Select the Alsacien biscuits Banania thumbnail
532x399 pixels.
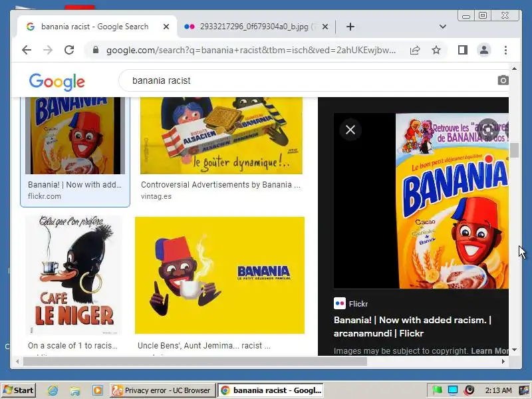tap(221, 136)
